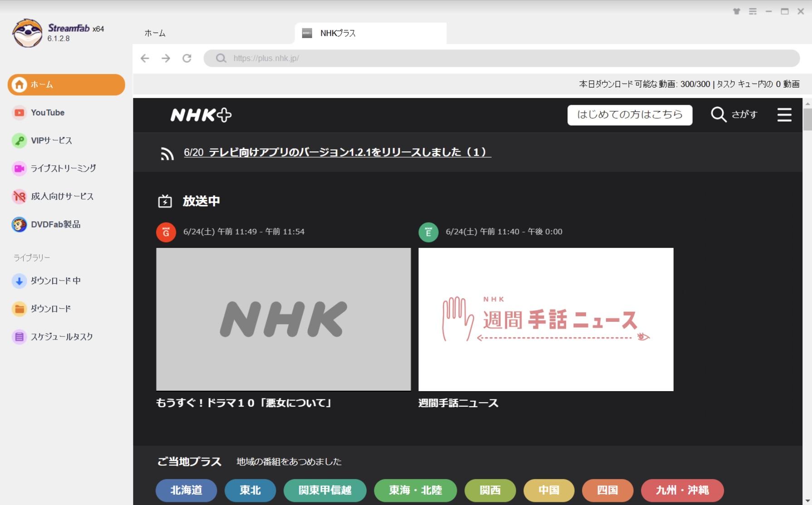Click the ご当地プラス heading

coord(189,461)
